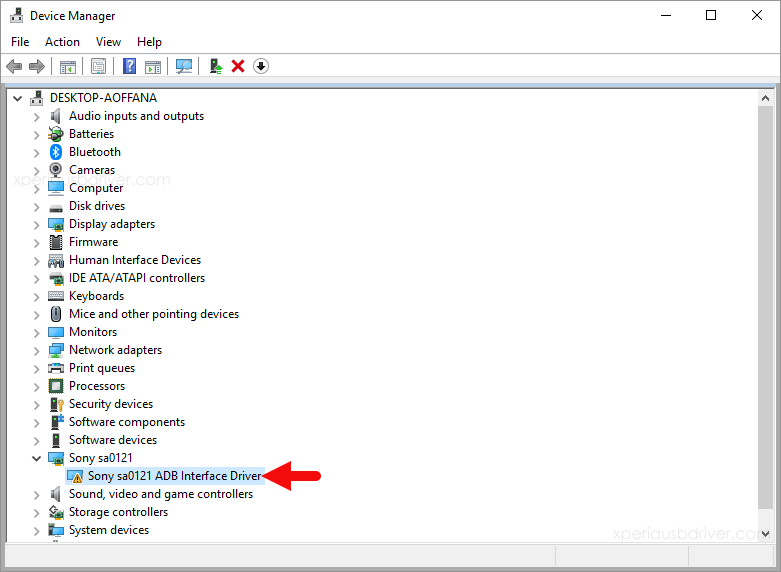Select Sony sa0121 ADB Interface Driver
781x572 pixels.
tap(174, 476)
